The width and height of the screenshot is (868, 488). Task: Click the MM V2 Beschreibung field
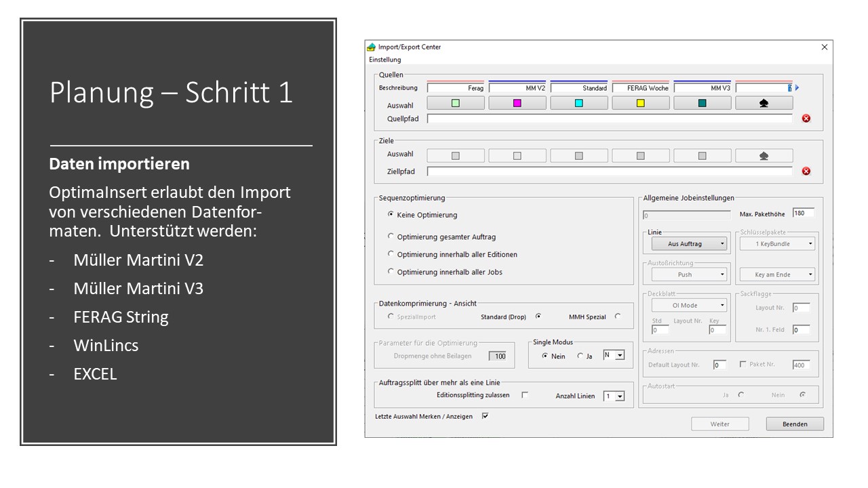(517, 88)
